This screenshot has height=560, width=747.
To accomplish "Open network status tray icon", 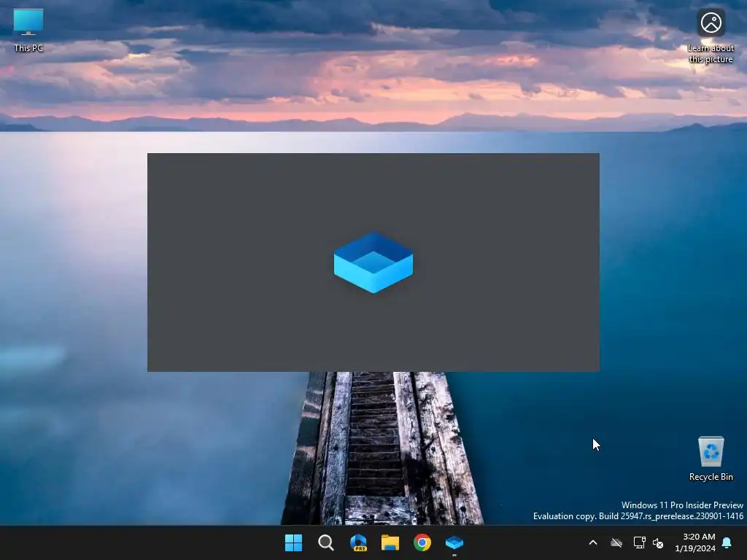I will click(639, 542).
